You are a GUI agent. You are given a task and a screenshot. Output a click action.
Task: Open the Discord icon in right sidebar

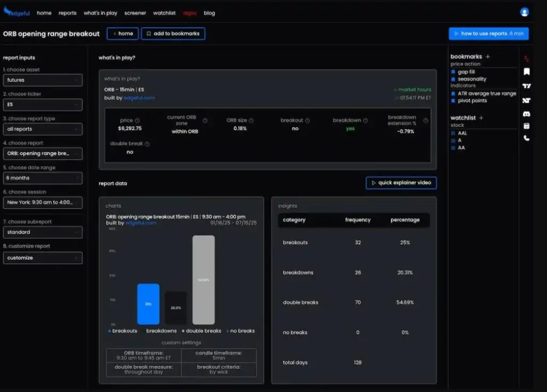pos(526,114)
